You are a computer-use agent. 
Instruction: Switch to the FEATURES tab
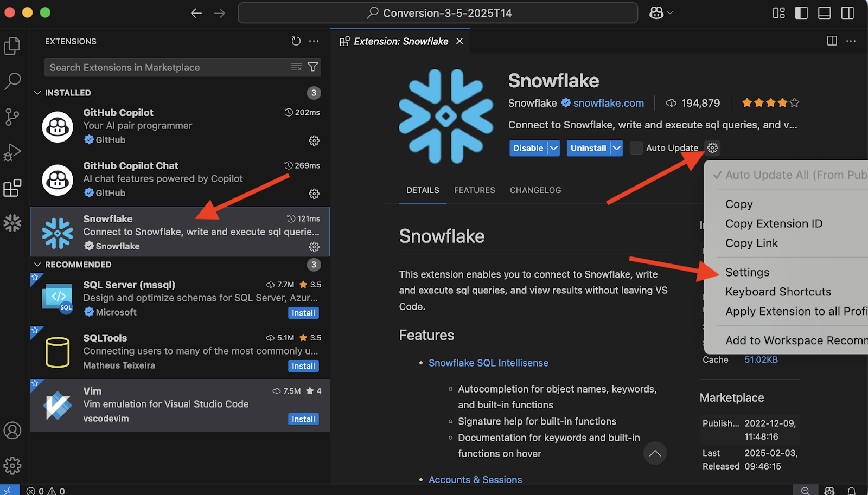tap(474, 190)
